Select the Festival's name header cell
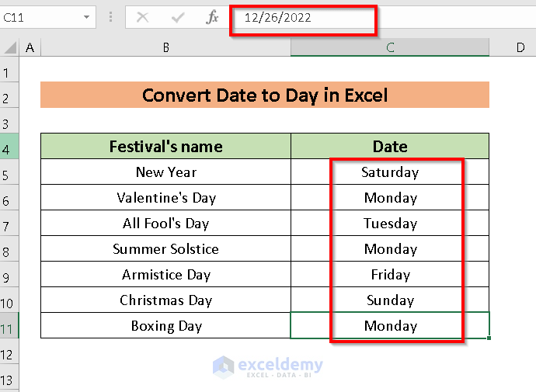536x392 pixels. pyautogui.click(x=166, y=147)
